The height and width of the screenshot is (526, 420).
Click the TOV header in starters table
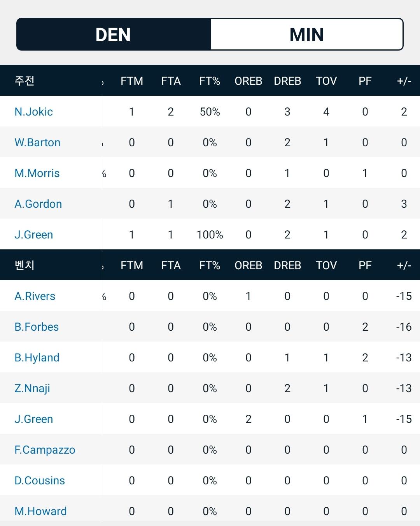click(326, 81)
